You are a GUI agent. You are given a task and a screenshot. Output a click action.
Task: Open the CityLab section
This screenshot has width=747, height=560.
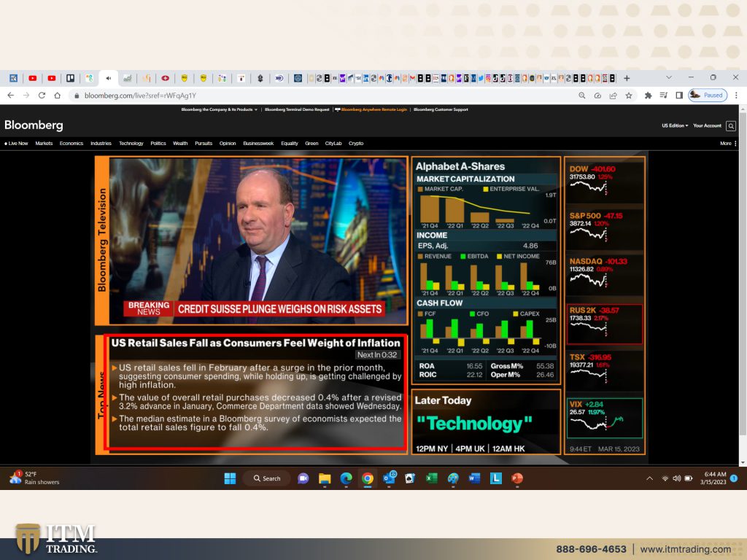click(x=333, y=144)
